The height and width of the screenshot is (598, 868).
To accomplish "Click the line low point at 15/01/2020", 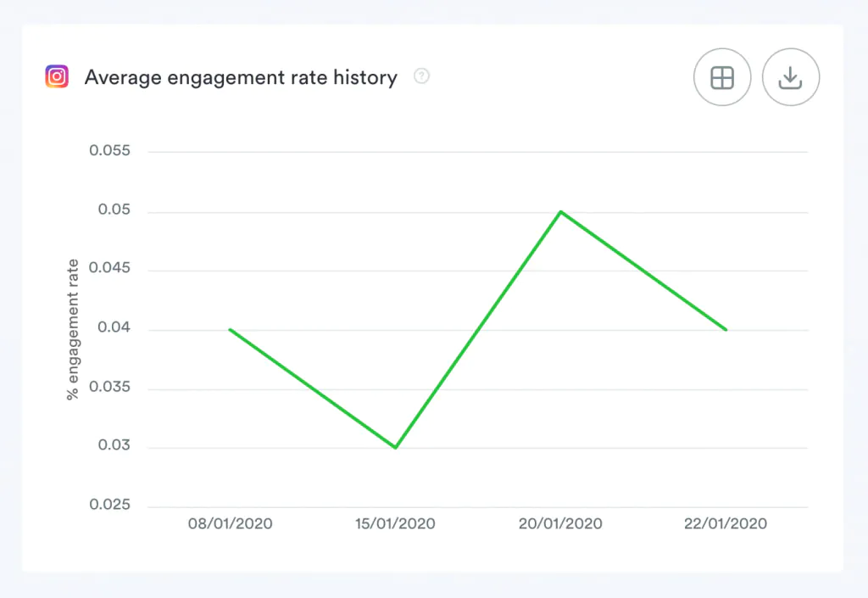I will pyautogui.click(x=395, y=447).
